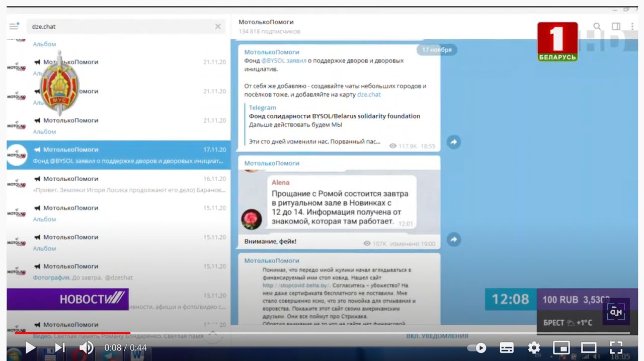Open the Telegram chat search magnifier
The image size is (644, 361).
597,27
